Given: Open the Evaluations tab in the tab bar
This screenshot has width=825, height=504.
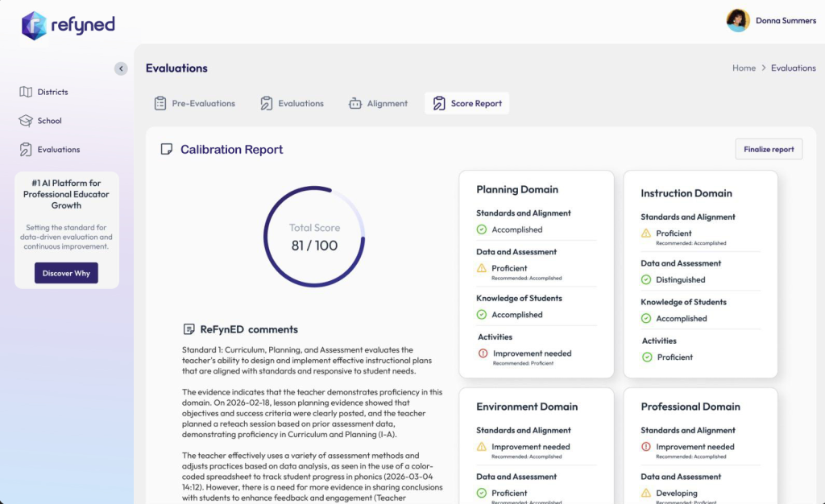Looking at the screenshot, I should coord(292,103).
